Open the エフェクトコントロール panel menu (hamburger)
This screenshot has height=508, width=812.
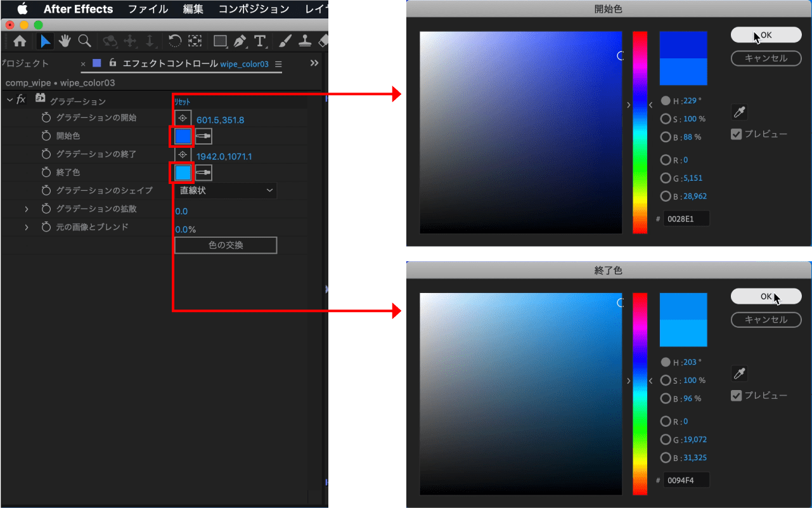278,64
